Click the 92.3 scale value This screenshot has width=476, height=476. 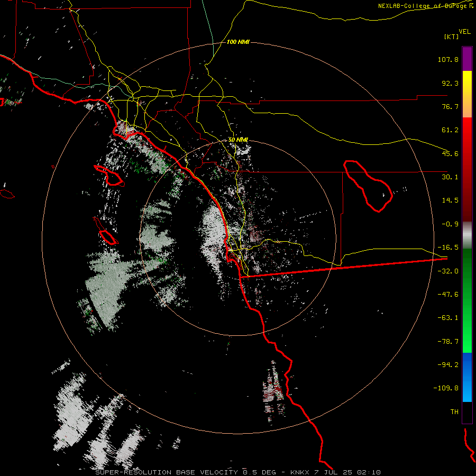(450, 83)
